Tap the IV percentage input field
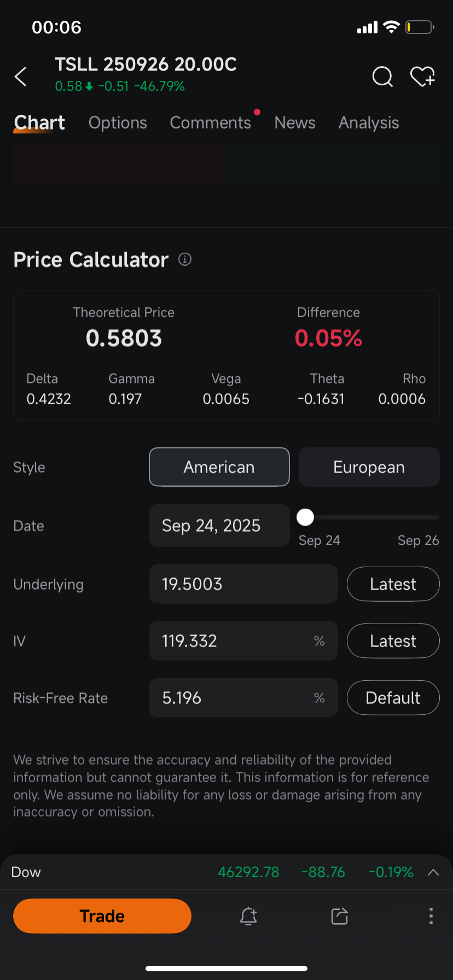The height and width of the screenshot is (980, 453). pyautogui.click(x=243, y=641)
